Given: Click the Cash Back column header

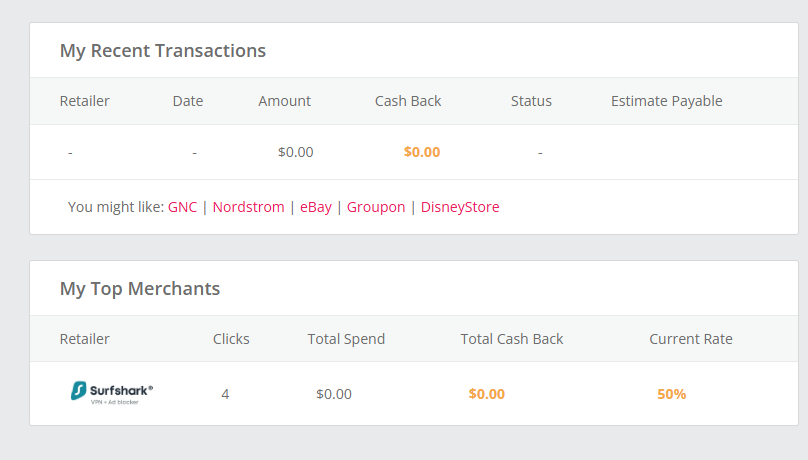Looking at the screenshot, I should (408, 101).
